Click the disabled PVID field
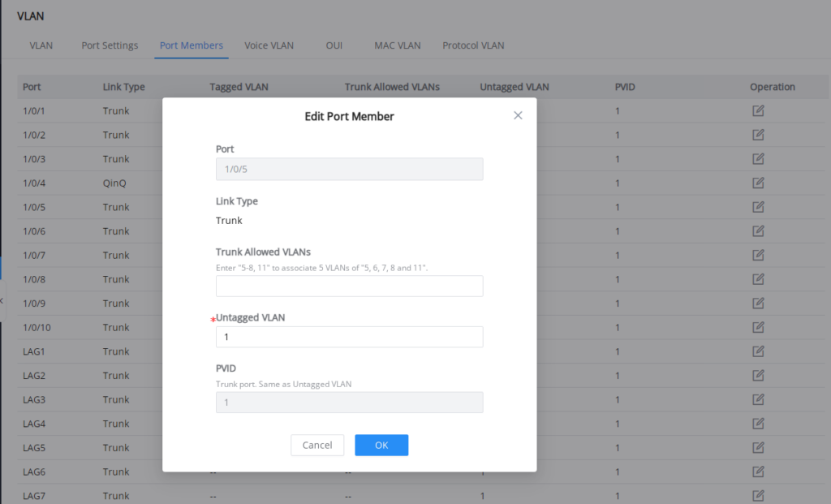Screen dimensions: 831x504 pyautogui.click(x=349, y=403)
